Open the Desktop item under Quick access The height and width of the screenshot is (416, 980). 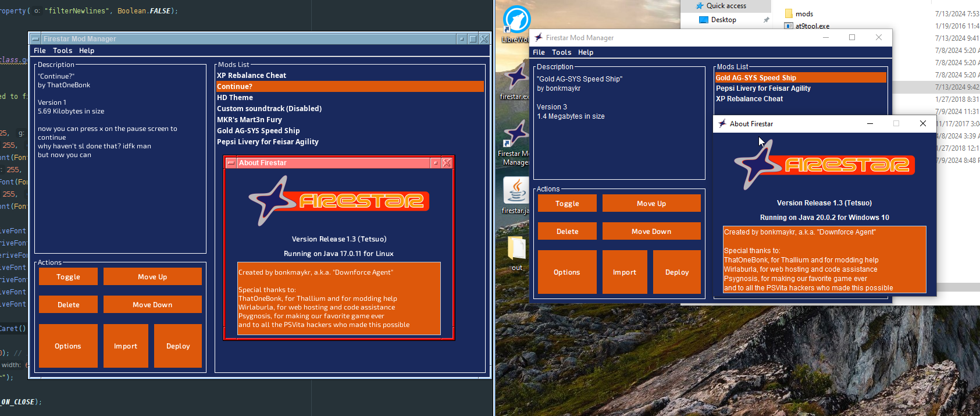click(x=724, y=20)
